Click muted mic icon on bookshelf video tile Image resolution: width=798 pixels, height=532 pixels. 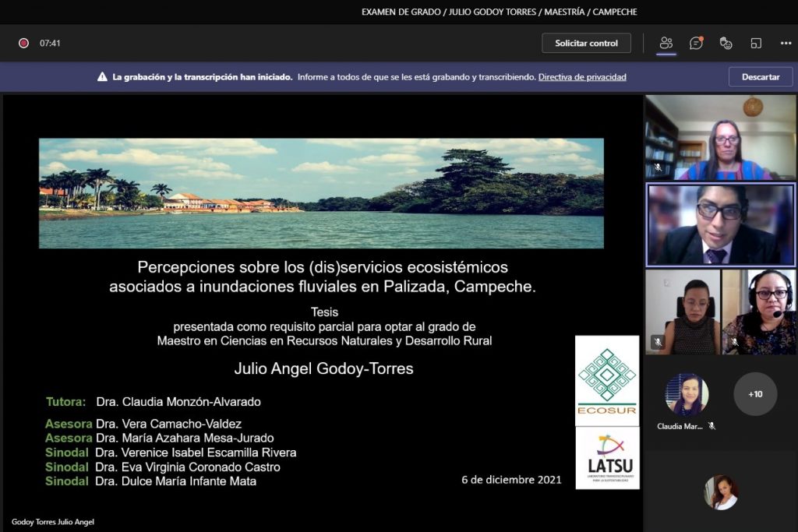[x=658, y=167]
